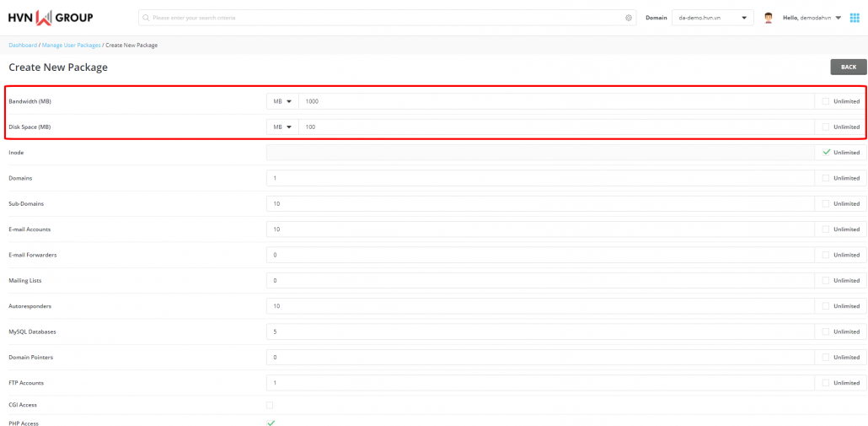Click the search magnifier icon
Viewport: 868px width, 426px height.
146,18
